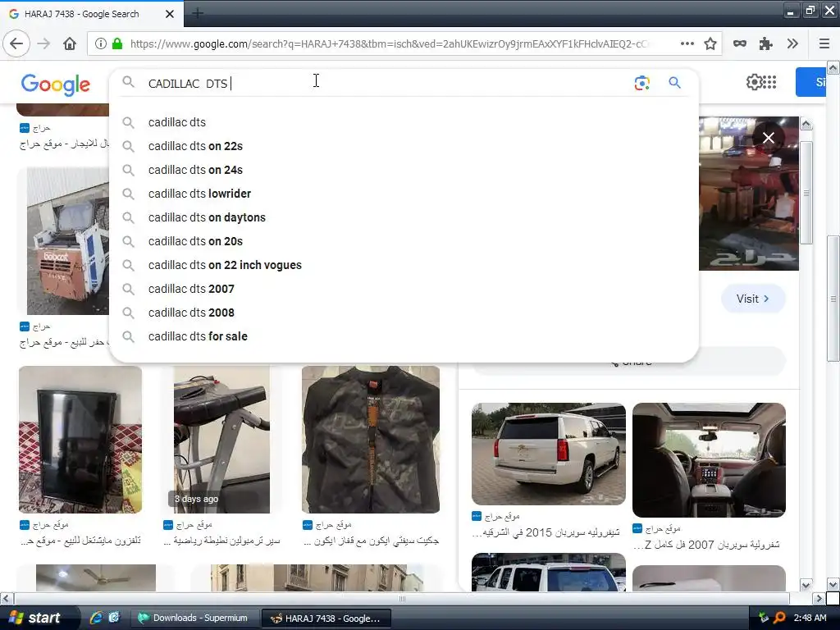Open the black TV screen image result
Image resolution: width=840 pixels, height=630 pixels.
coord(80,440)
